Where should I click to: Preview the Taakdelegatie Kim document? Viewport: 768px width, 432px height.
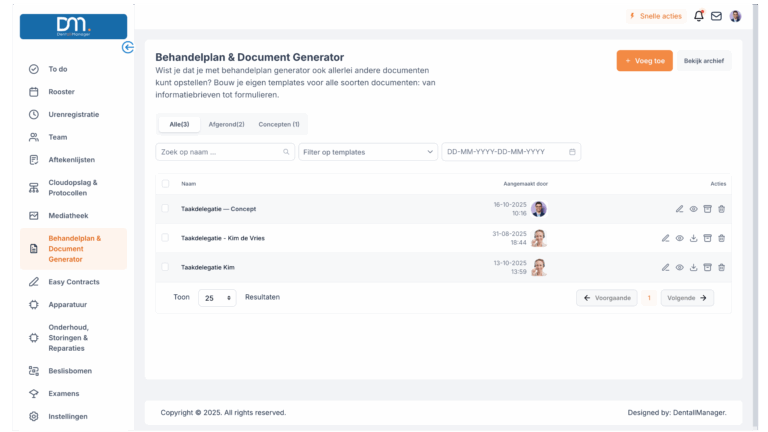coord(679,267)
